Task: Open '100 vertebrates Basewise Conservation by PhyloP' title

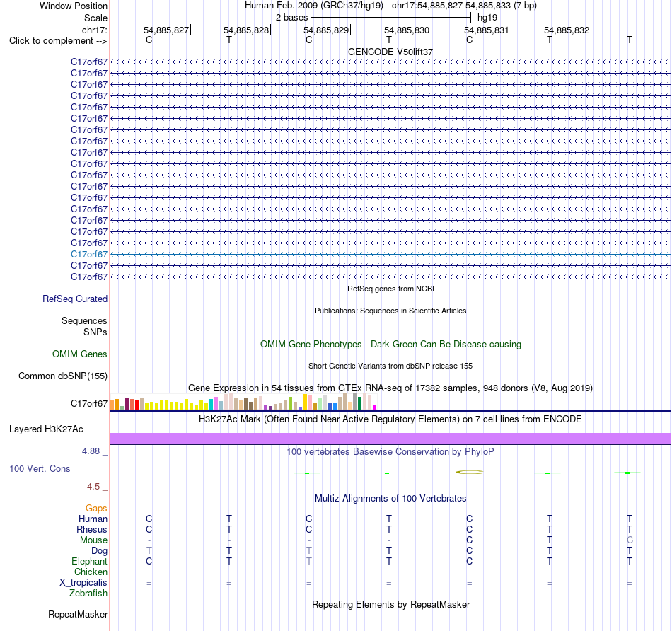Action: tap(390, 452)
